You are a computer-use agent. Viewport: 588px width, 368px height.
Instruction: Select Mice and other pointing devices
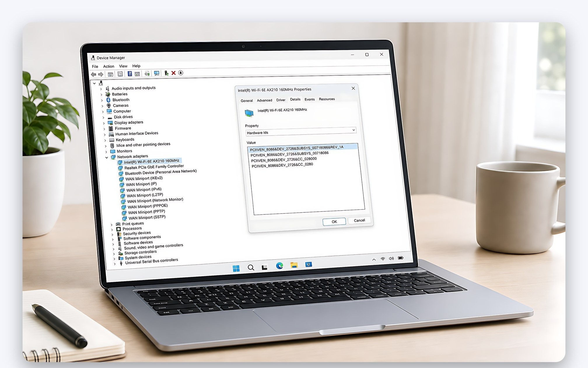[x=143, y=145]
